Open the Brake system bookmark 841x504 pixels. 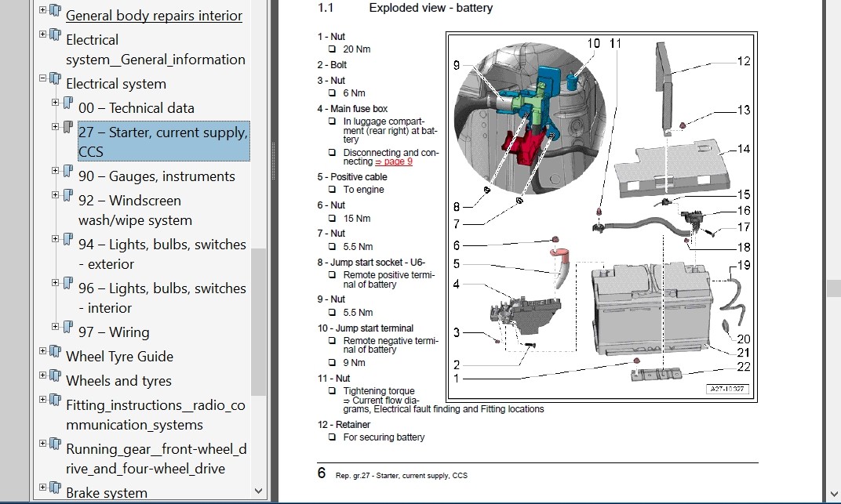click(x=107, y=493)
